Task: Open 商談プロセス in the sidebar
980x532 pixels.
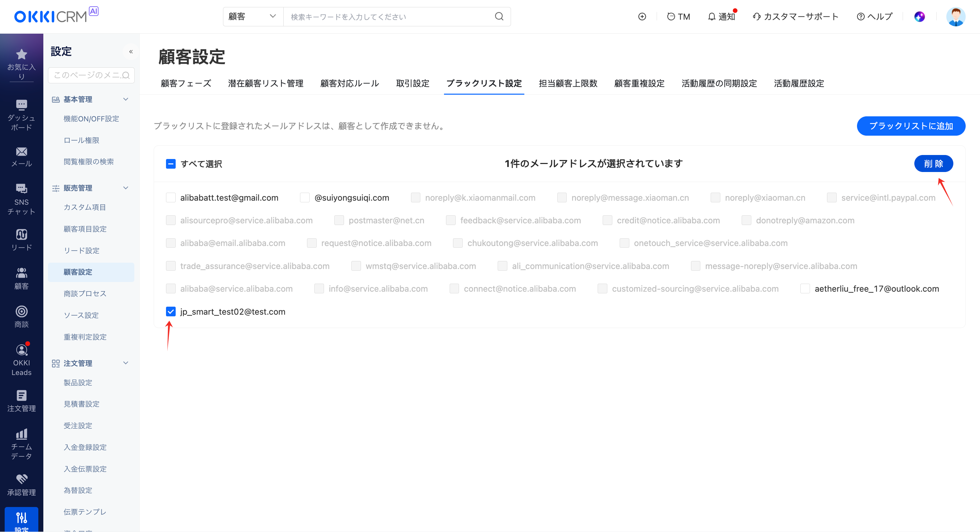Action: 85,294
